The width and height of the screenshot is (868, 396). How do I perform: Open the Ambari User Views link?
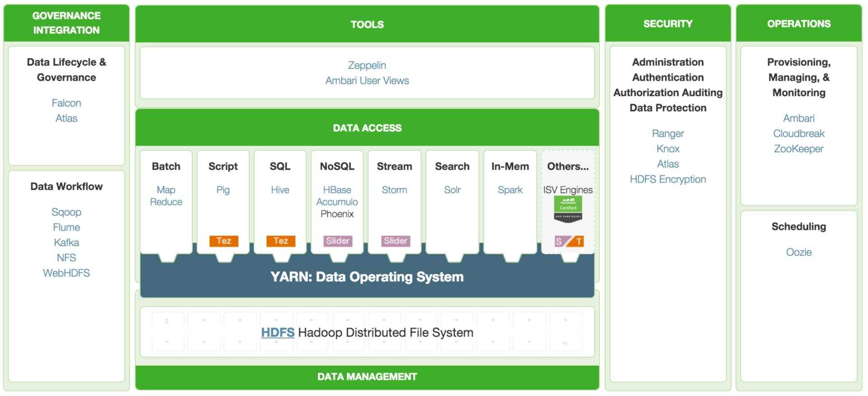click(367, 81)
